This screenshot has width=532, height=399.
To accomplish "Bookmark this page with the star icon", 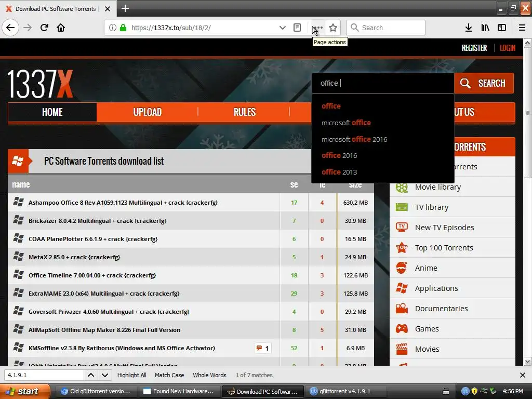I will (x=333, y=28).
